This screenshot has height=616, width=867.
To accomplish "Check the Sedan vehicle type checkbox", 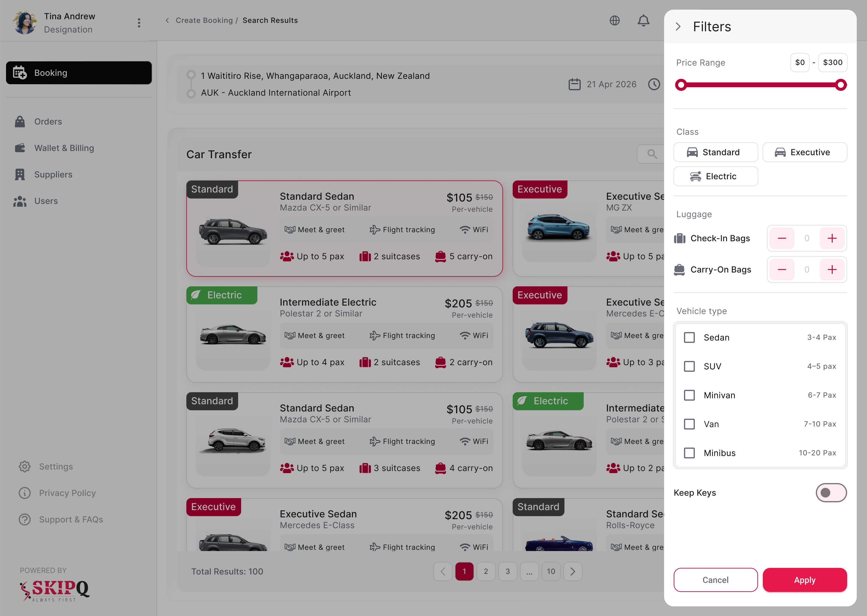I will 689,337.
